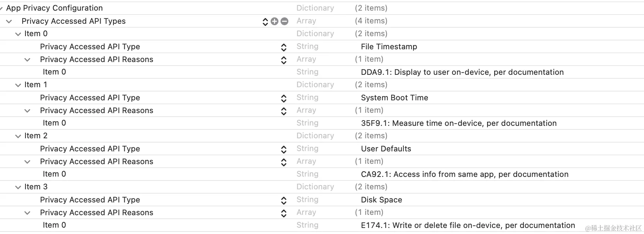Open key stepper for the System Boot Time row
644x234 pixels.
tap(283, 98)
